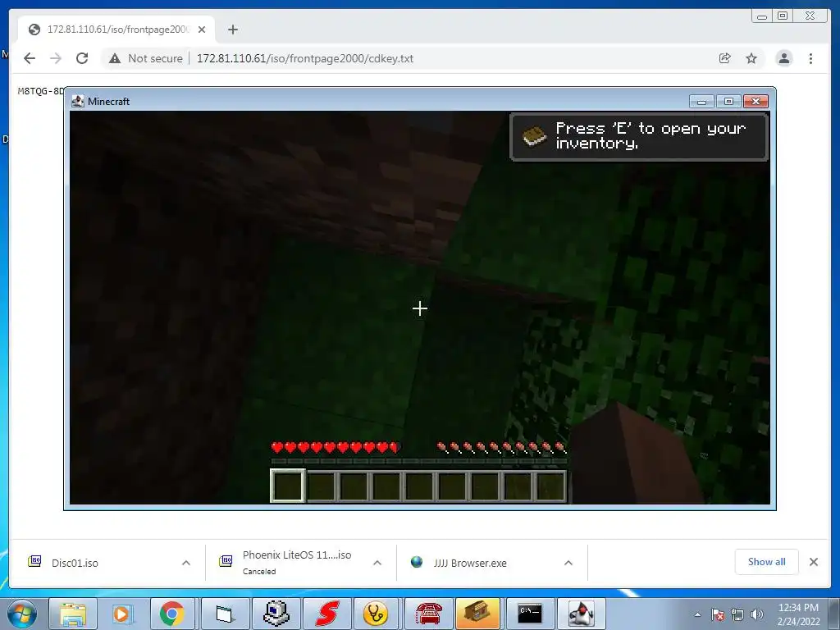Open the command prompt taskbar icon
Screen dimensions: 840x630
click(530, 614)
